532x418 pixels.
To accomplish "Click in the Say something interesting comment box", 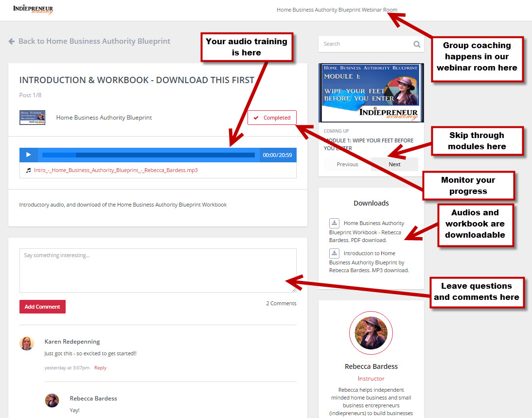I will coord(158,270).
